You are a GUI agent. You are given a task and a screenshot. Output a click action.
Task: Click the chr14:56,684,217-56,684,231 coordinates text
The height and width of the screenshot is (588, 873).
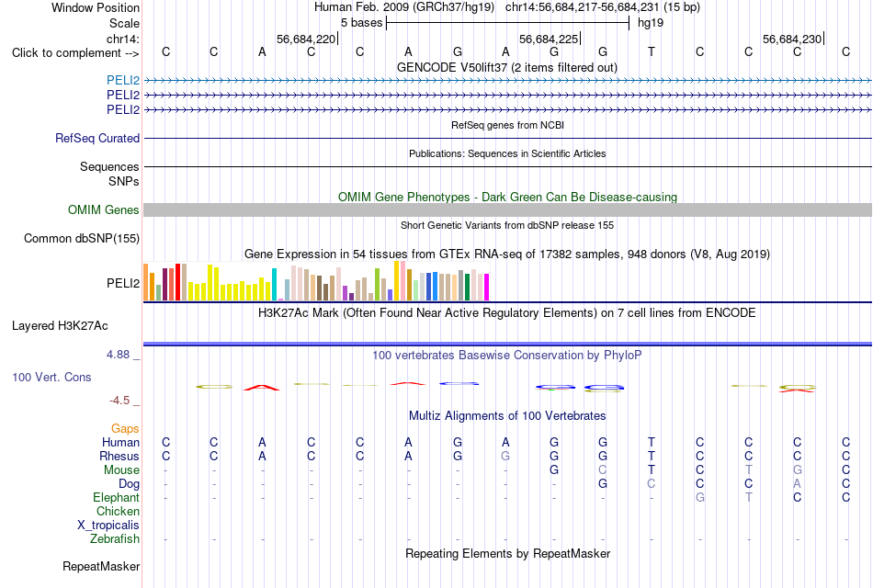tap(582, 7)
